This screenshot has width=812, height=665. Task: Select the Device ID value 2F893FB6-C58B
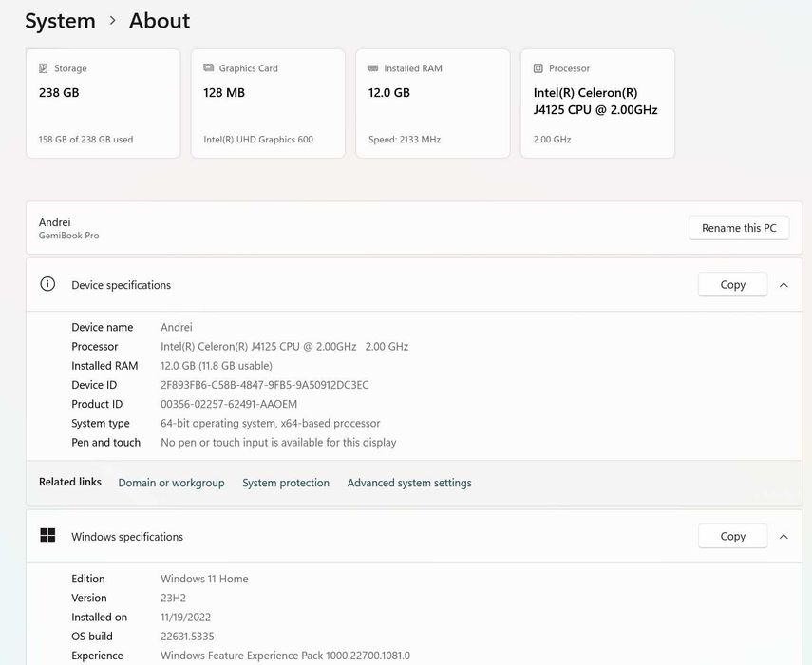(x=265, y=385)
